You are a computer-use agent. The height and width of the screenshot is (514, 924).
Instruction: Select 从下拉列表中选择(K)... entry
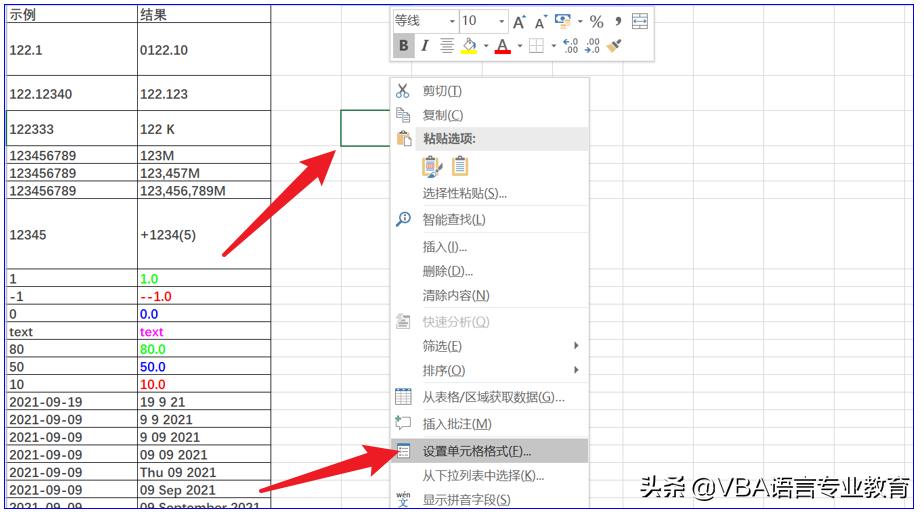490,476
